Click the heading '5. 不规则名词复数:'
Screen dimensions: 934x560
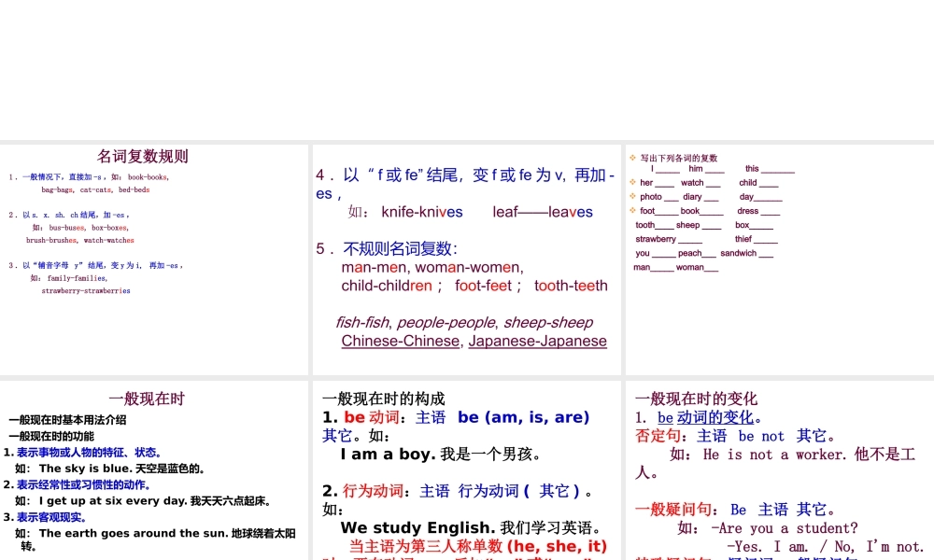[x=387, y=249]
